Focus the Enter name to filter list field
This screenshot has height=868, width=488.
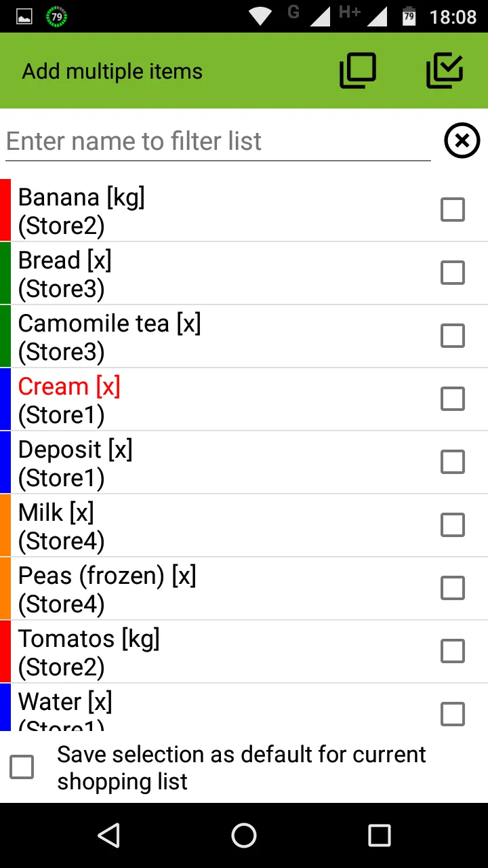click(x=218, y=141)
